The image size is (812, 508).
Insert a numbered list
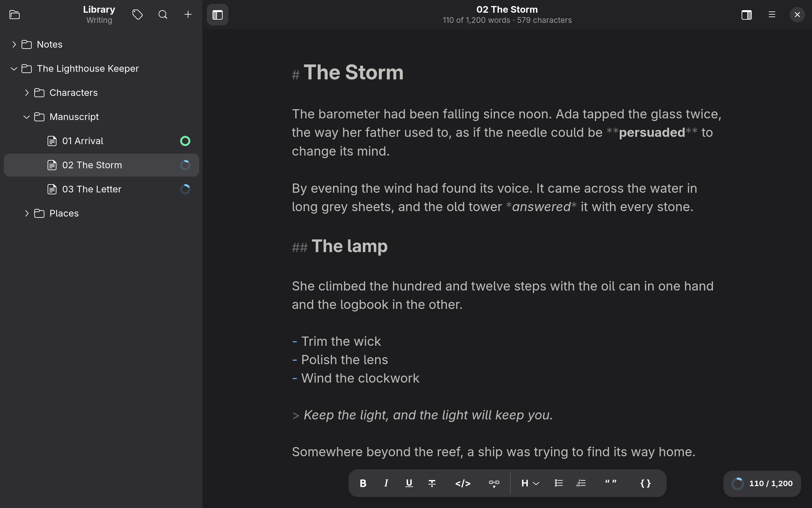(x=581, y=483)
